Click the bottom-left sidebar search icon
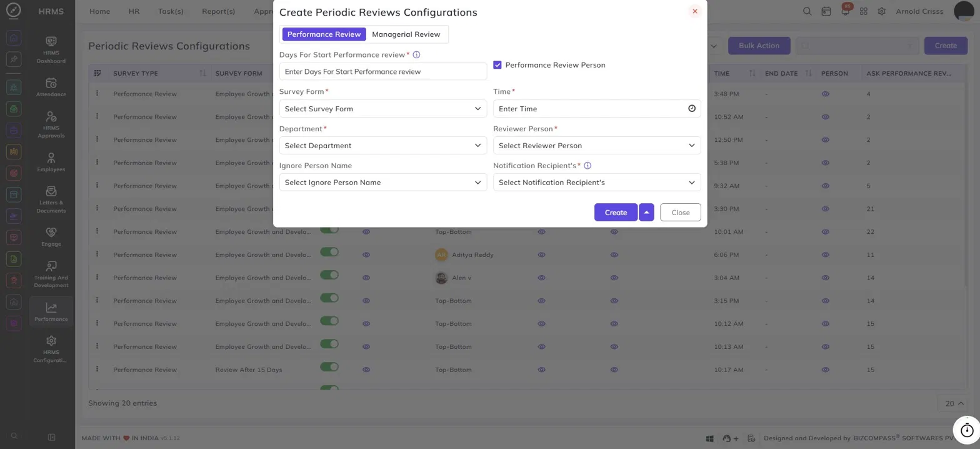The width and height of the screenshot is (980, 449). (x=14, y=436)
